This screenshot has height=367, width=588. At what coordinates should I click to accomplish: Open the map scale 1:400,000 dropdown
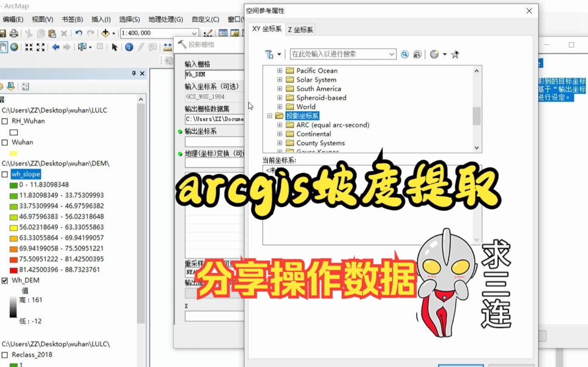tap(195, 33)
